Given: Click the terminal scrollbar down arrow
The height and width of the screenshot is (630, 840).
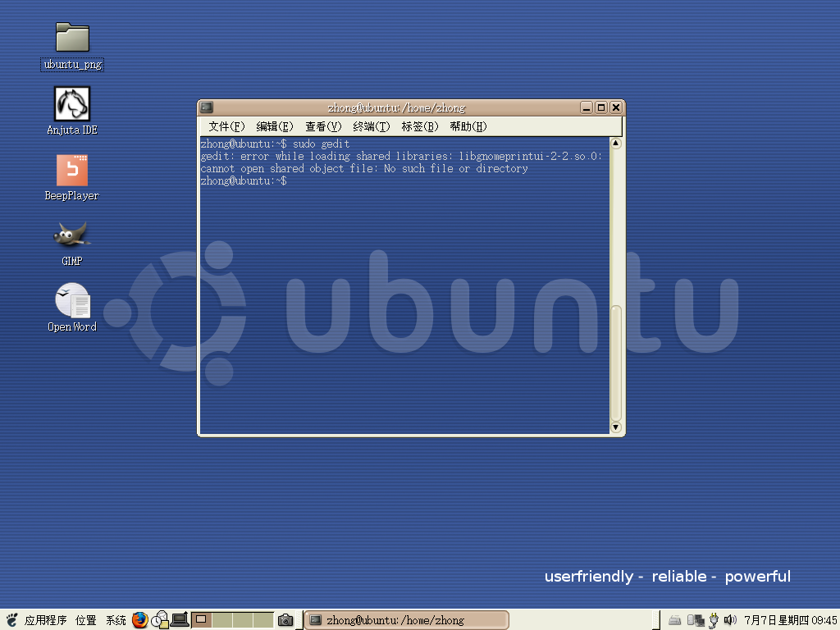Looking at the screenshot, I should pos(616,427).
